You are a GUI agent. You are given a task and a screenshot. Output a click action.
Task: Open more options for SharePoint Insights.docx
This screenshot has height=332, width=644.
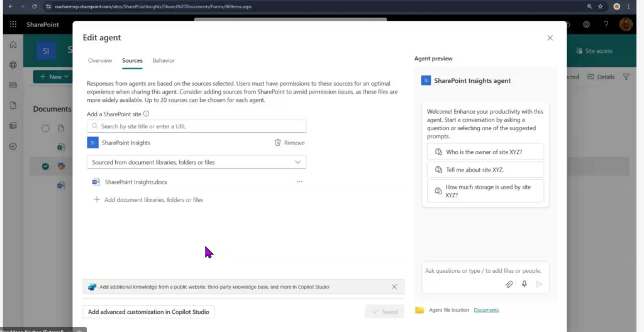click(x=299, y=182)
